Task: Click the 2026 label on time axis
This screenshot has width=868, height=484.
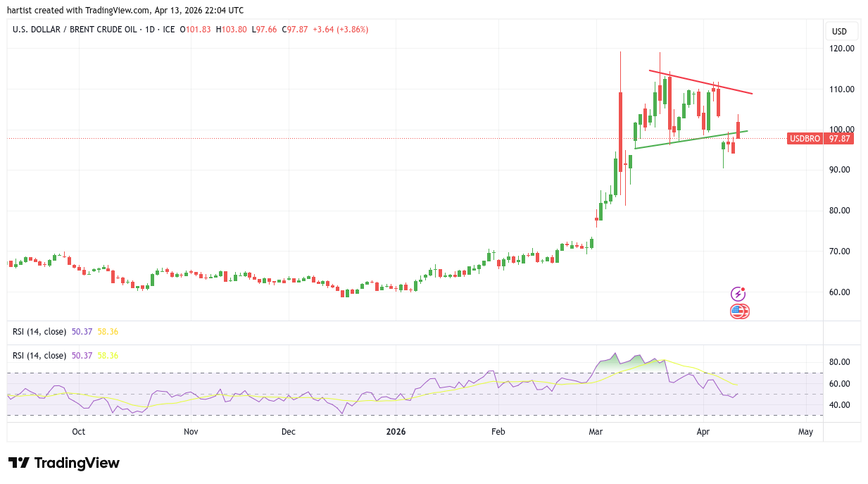Action: (x=395, y=432)
